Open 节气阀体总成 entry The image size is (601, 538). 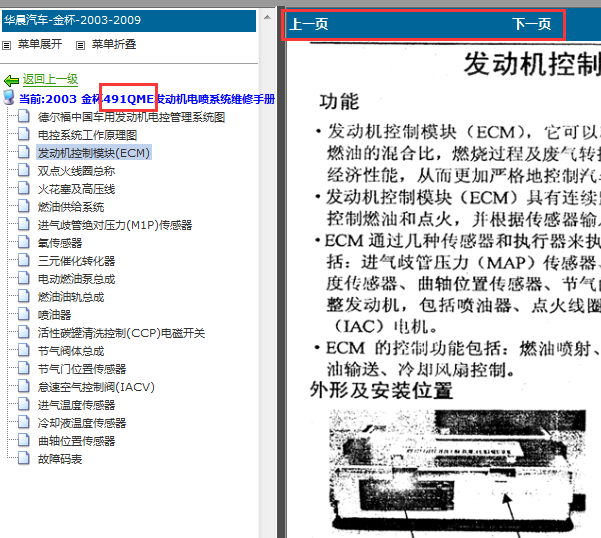(71, 351)
